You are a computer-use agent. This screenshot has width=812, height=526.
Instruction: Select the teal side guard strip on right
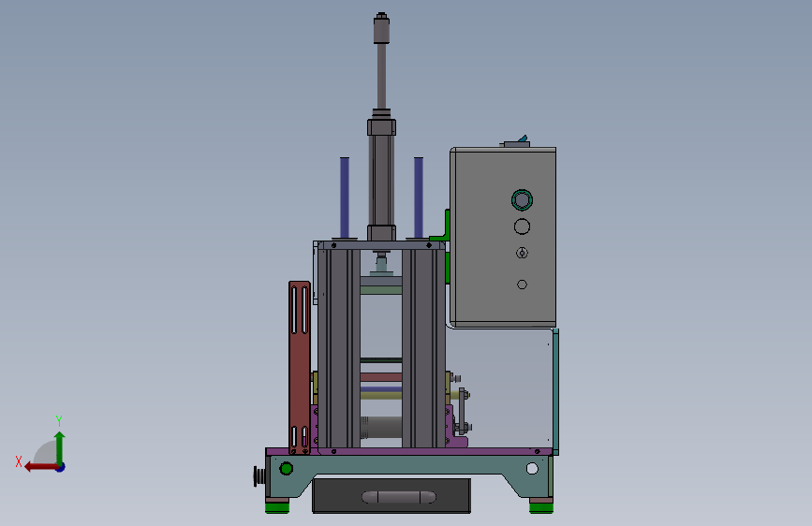555,392
